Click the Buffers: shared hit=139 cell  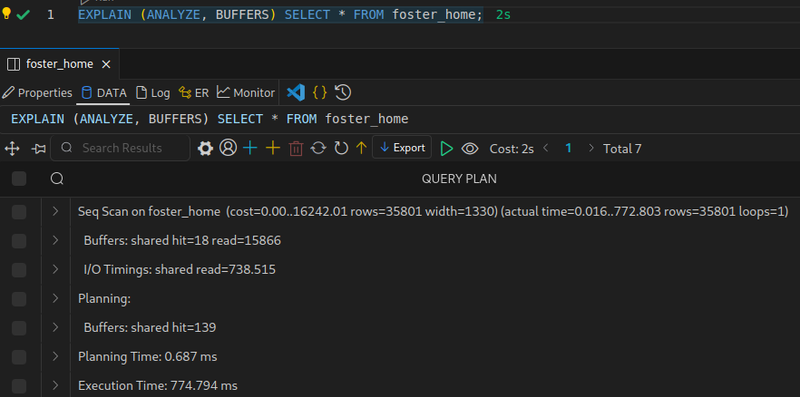[149, 328]
